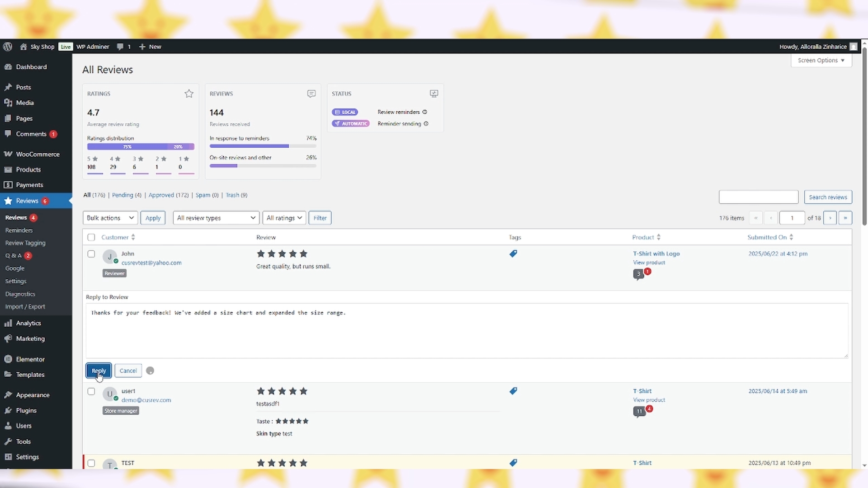Click the monitor icon in Status card
This screenshot has width=868, height=488.
point(434,94)
